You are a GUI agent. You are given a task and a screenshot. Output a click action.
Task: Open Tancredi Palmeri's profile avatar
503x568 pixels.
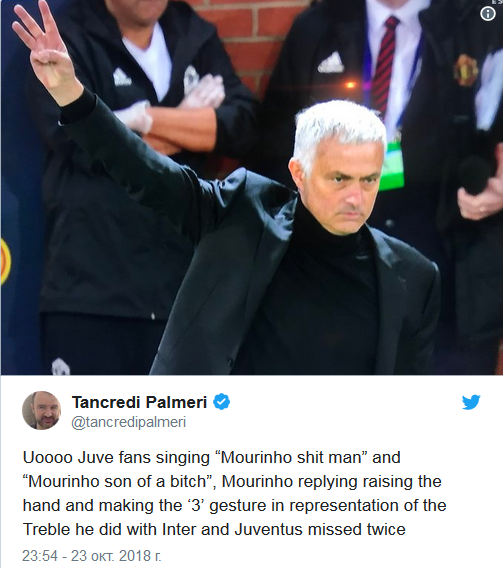41,410
